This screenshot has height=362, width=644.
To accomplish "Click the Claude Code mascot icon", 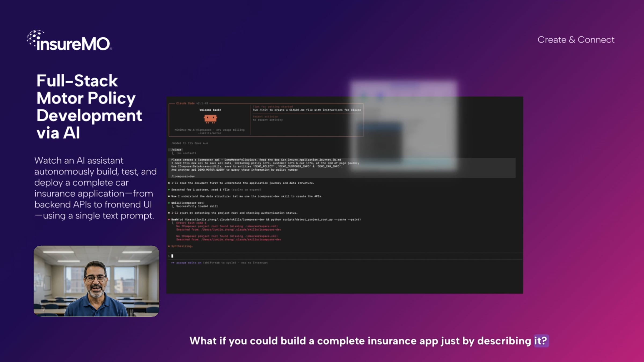I will click(x=210, y=119).
